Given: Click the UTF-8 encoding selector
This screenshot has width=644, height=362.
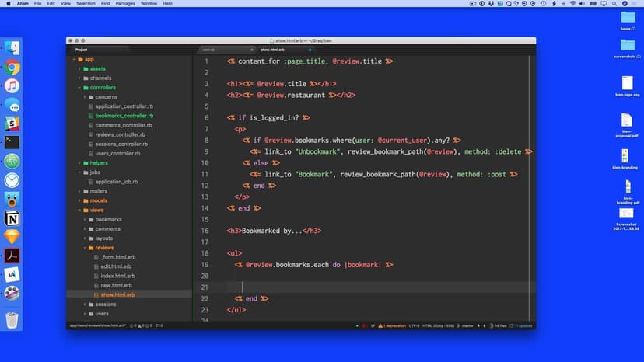Looking at the screenshot, I should tap(415, 325).
